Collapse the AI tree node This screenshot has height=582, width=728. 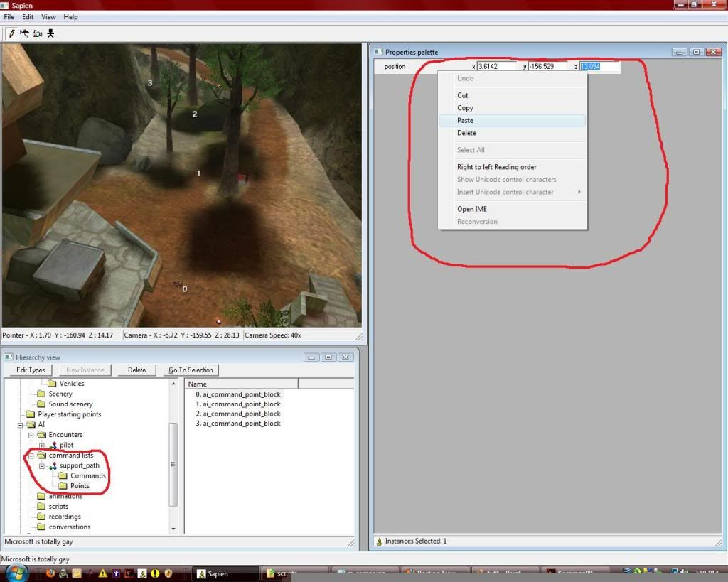tap(20, 425)
